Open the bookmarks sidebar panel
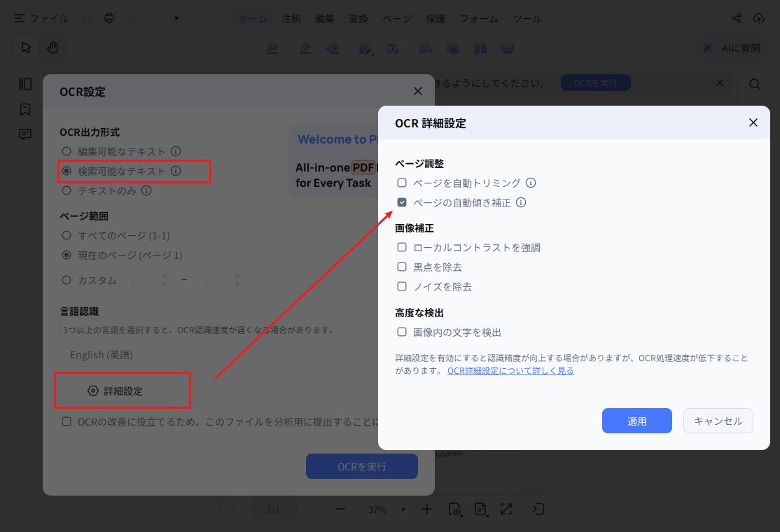The width and height of the screenshot is (780, 532). 25,109
